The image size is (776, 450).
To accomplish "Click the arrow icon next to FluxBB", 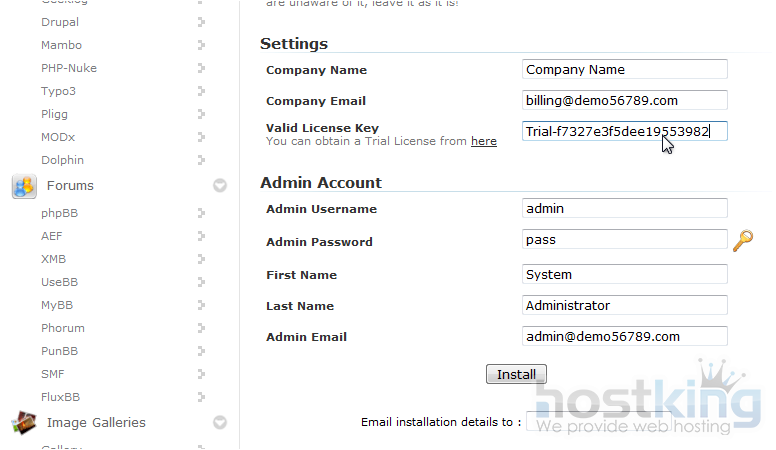I will pos(201,397).
